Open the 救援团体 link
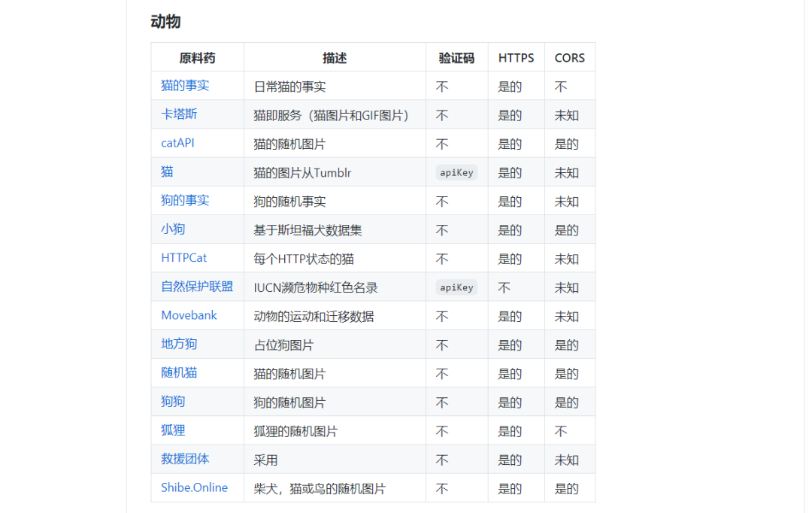812x513 pixels. click(x=185, y=459)
